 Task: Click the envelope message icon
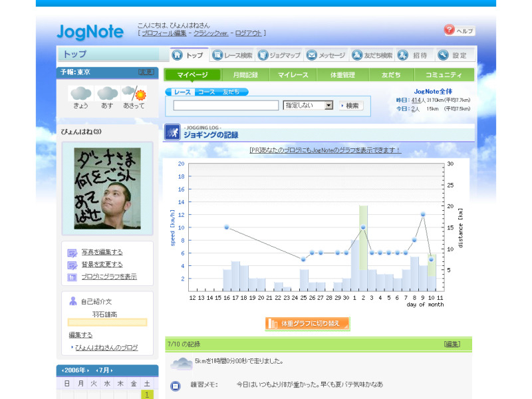(311, 55)
